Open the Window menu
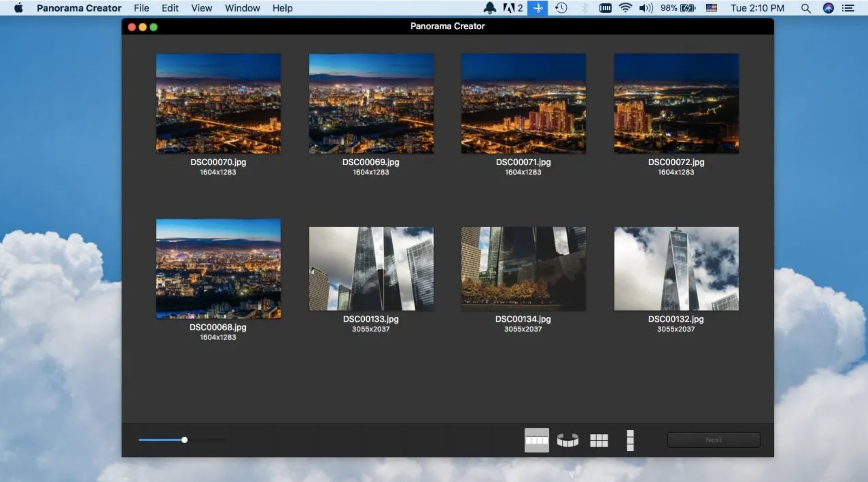The image size is (868, 482). (242, 8)
